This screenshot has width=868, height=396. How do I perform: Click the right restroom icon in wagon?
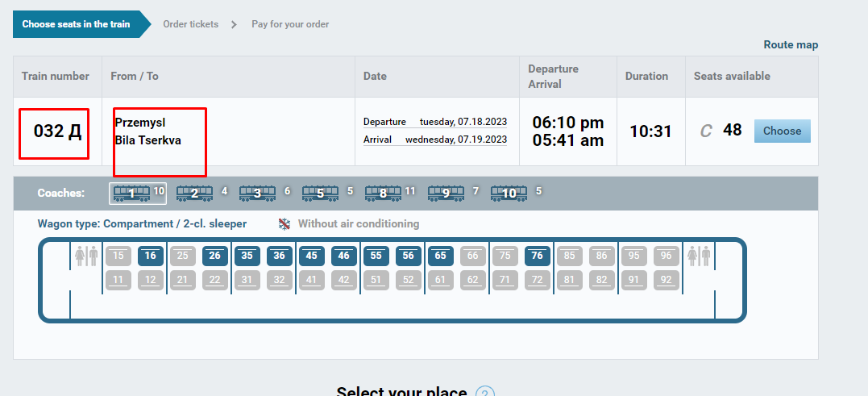[x=699, y=256]
